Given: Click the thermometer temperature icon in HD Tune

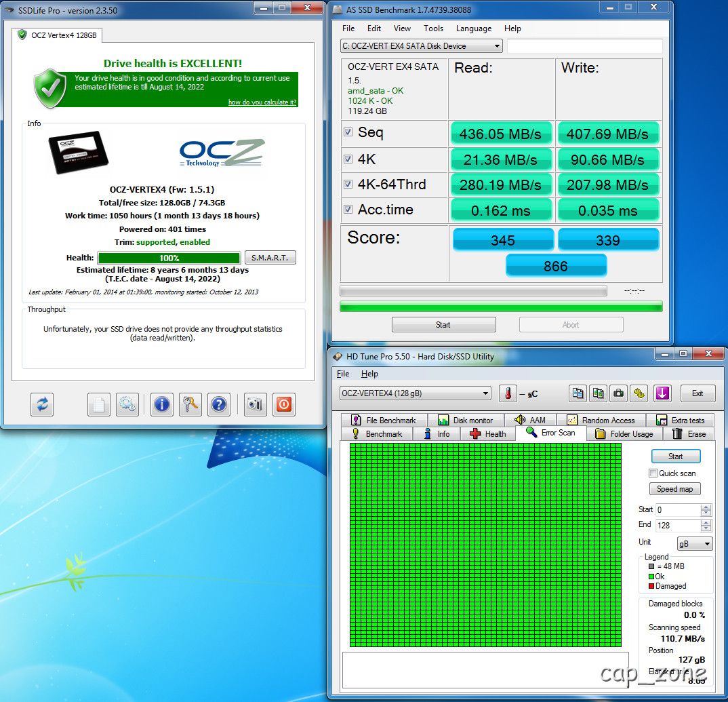Looking at the screenshot, I should 508,393.
